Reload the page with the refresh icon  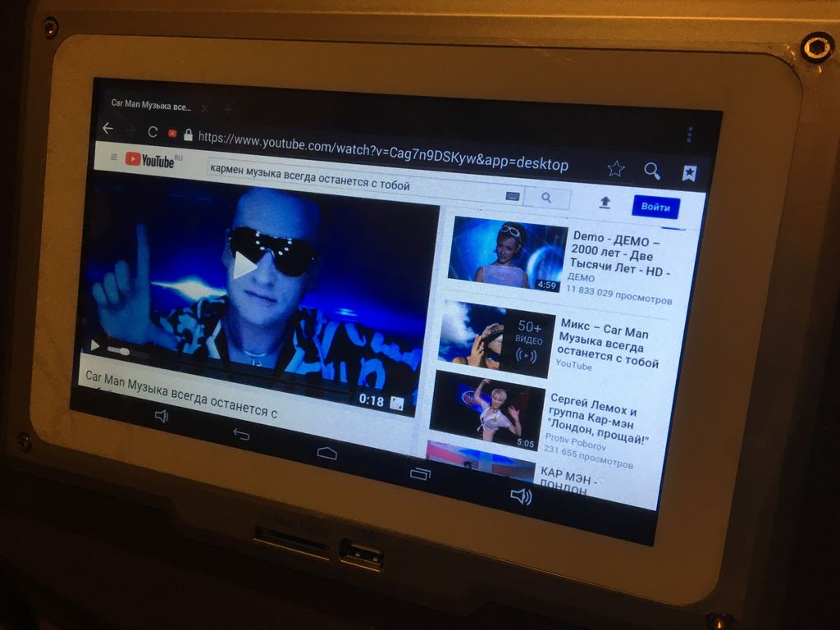[x=153, y=132]
